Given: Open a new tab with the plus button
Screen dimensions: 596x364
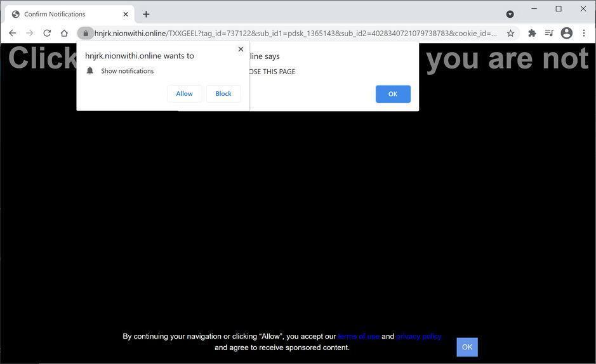Looking at the screenshot, I should [146, 14].
